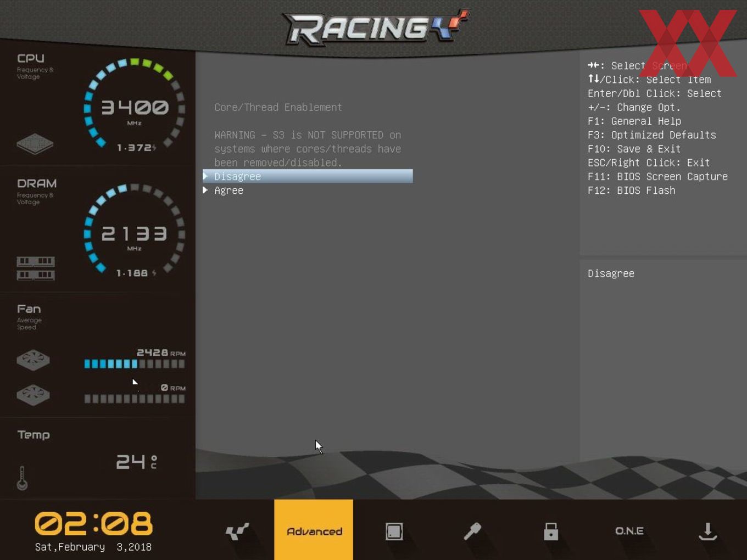Click F3: Optimized Defaults help line
Screen dimensions: 747x560
(x=652, y=135)
